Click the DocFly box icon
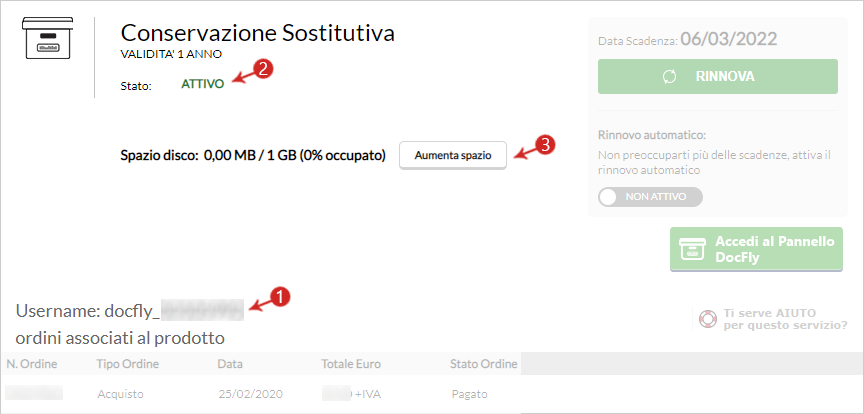The height and width of the screenshot is (414, 864). coord(691,249)
